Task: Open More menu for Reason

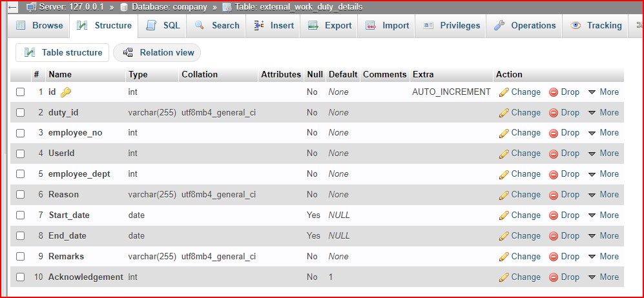Action: pyautogui.click(x=603, y=195)
